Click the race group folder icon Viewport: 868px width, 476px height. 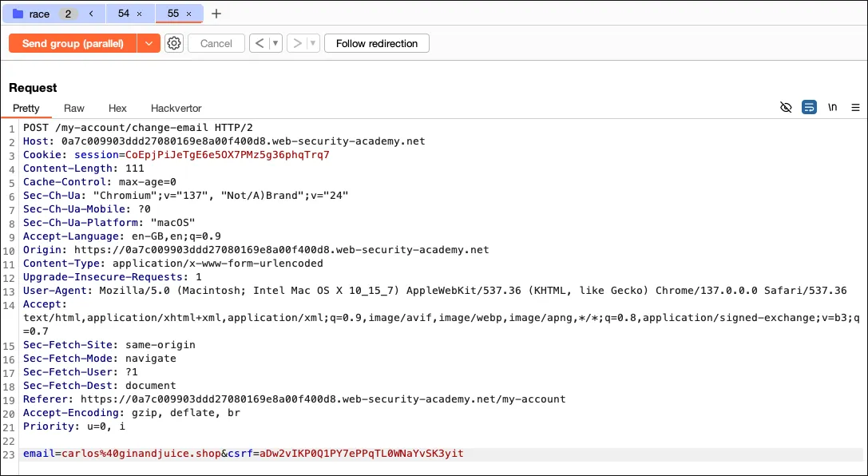point(18,14)
